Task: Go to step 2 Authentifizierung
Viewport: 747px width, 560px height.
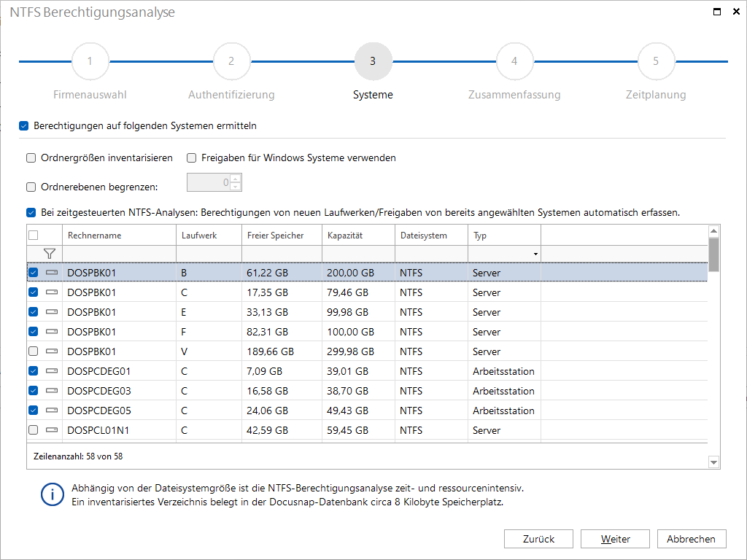Action: pos(231,61)
